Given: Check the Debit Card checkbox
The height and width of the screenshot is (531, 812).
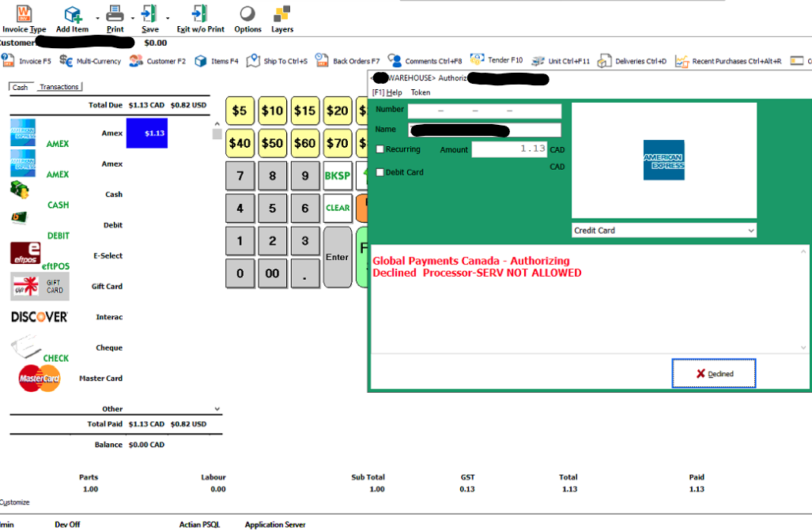Looking at the screenshot, I should click(x=380, y=172).
